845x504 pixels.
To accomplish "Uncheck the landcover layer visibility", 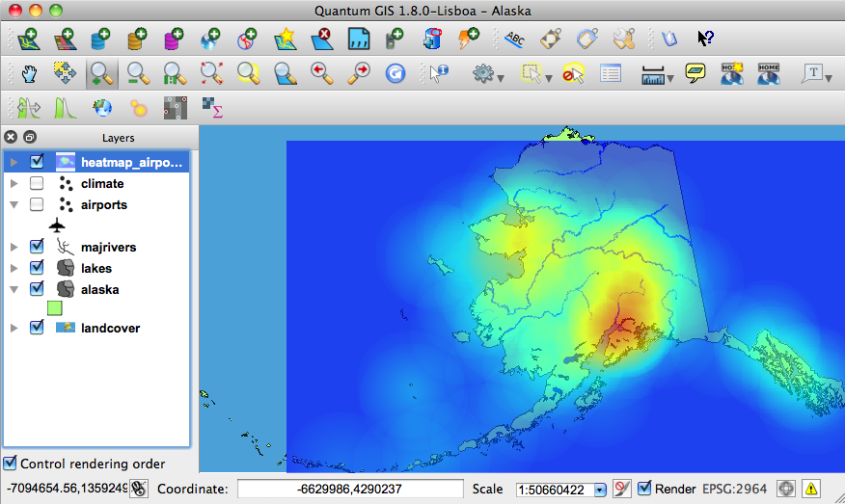I will (37, 328).
